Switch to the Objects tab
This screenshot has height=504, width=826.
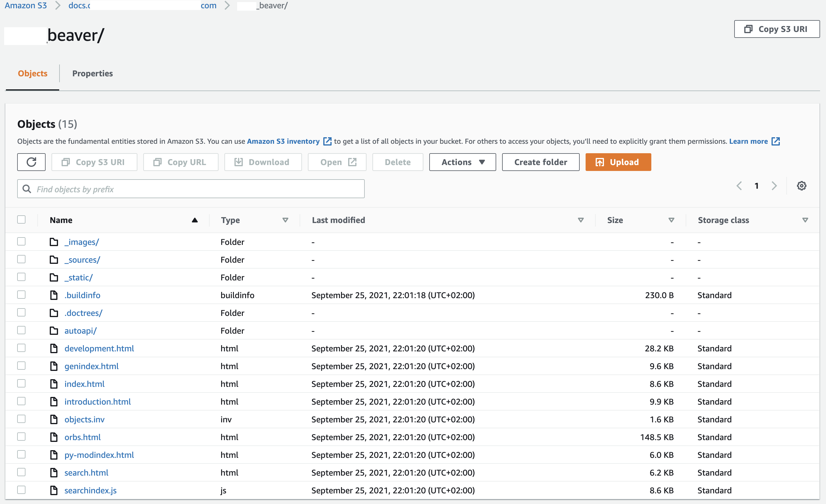(33, 73)
